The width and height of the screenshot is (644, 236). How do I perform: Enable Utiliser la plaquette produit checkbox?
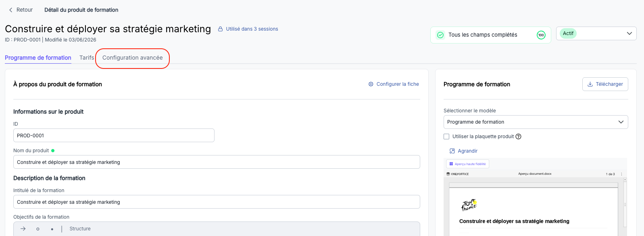click(446, 137)
